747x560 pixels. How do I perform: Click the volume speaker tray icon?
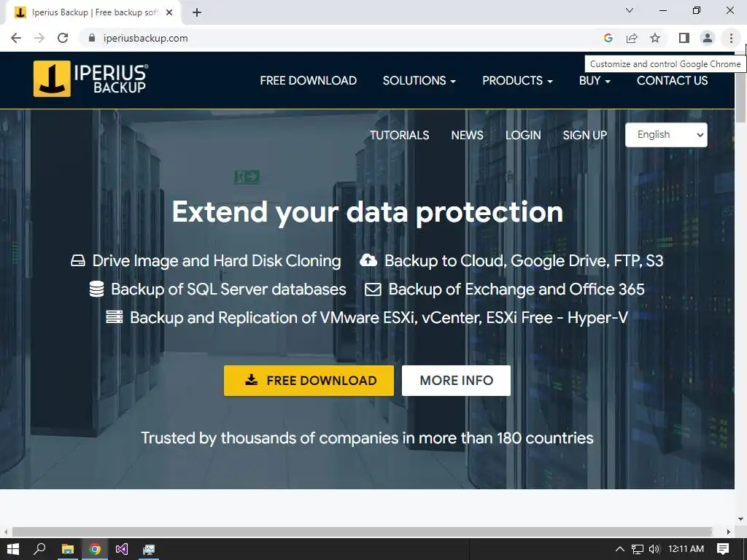tap(654, 549)
